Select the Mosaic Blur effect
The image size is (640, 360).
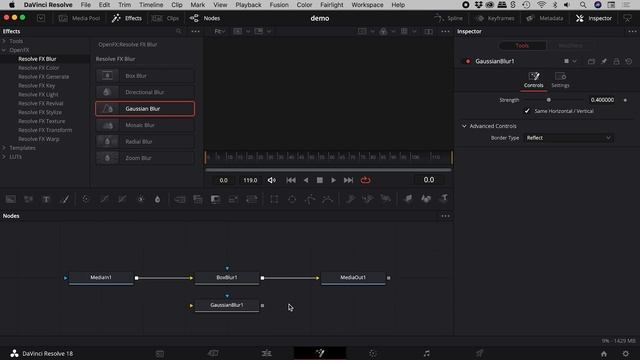(145, 125)
